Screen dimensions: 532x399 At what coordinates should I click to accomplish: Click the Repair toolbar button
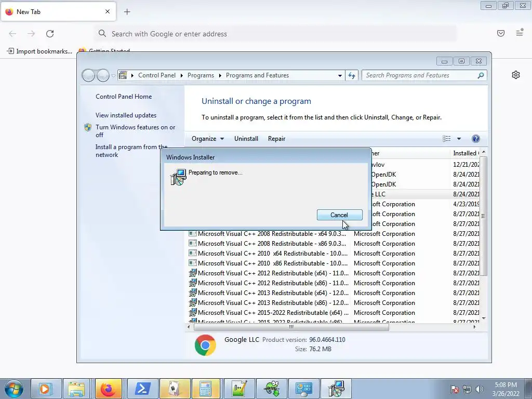click(x=276, y=138)
